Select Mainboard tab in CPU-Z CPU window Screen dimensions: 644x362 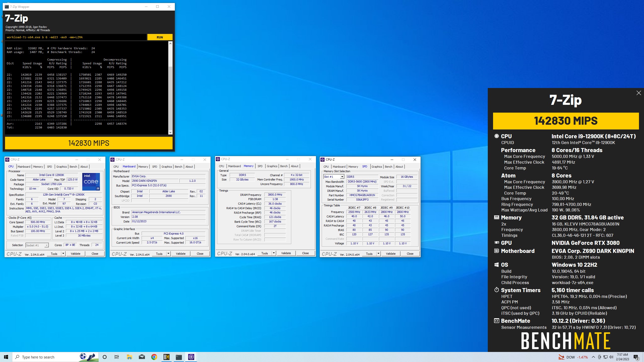[x=24, y=167]
